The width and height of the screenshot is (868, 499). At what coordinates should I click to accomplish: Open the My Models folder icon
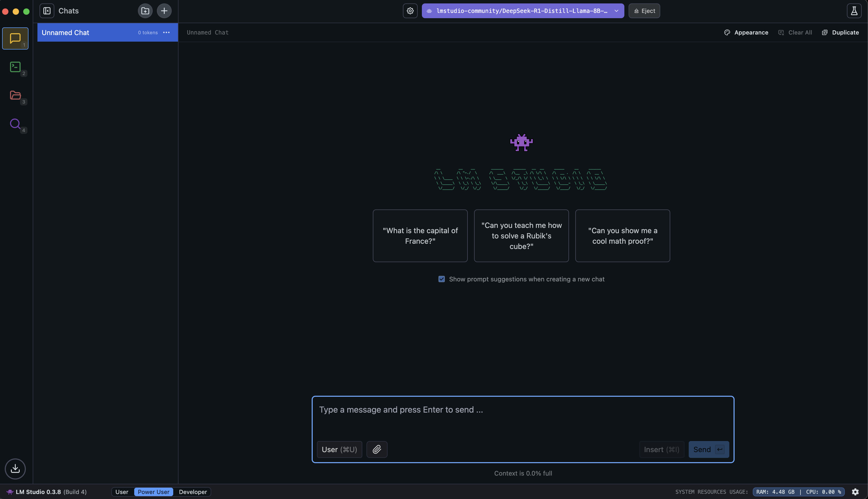click(x=15, y=95)
